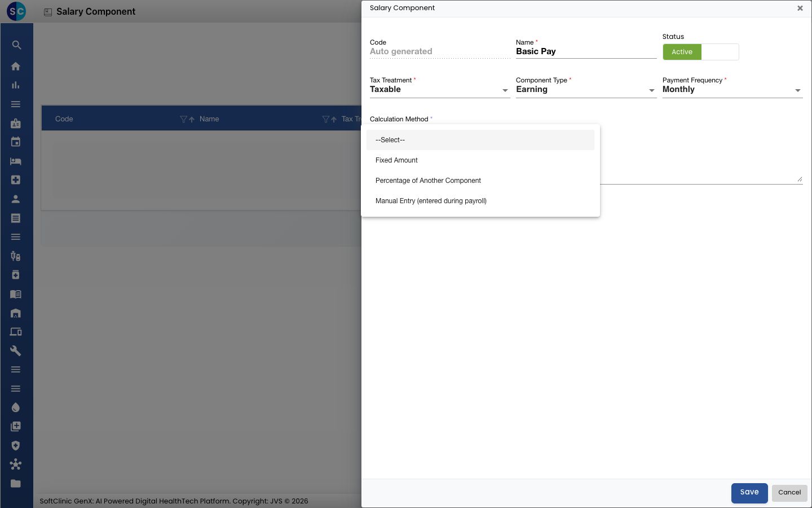This screenshot has width=812, height=508.
Task: Select the medicine vials icon
Action: [16, 256]
